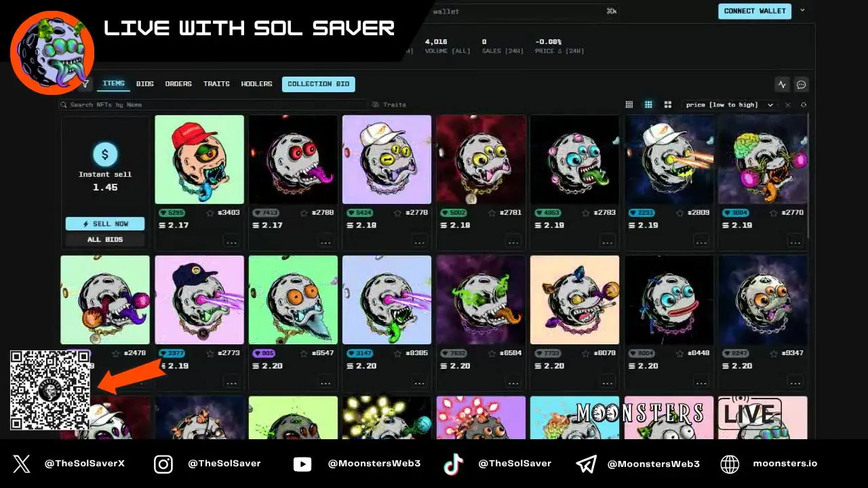Click the Instant sell dollar icon
This screenshot has width=868, height=488.
tap(104, 155)
